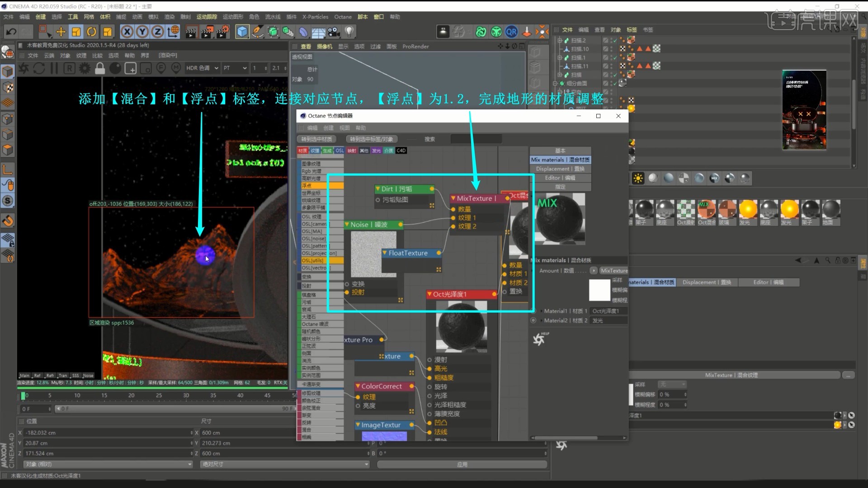This screenshot has height=488, width=868.
Task: Click the light bulb icon
Action: click(x=349, y=32)
